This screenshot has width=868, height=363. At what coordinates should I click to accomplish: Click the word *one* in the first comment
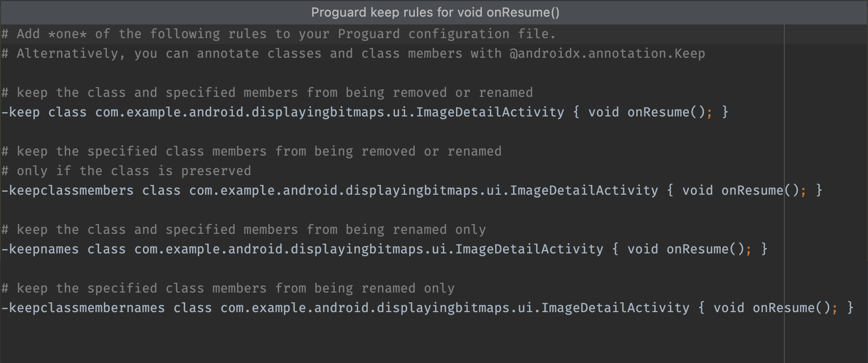pos(68,34)
